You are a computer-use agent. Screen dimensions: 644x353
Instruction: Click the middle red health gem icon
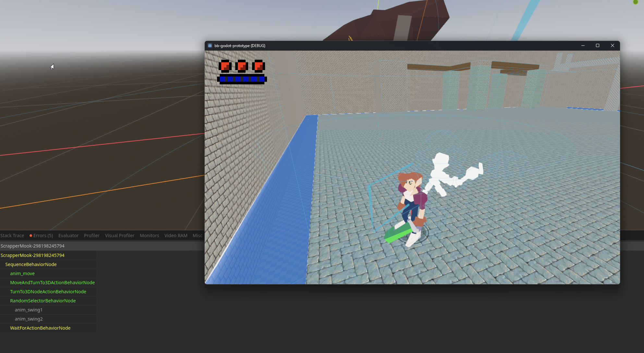tap(242, 66)
